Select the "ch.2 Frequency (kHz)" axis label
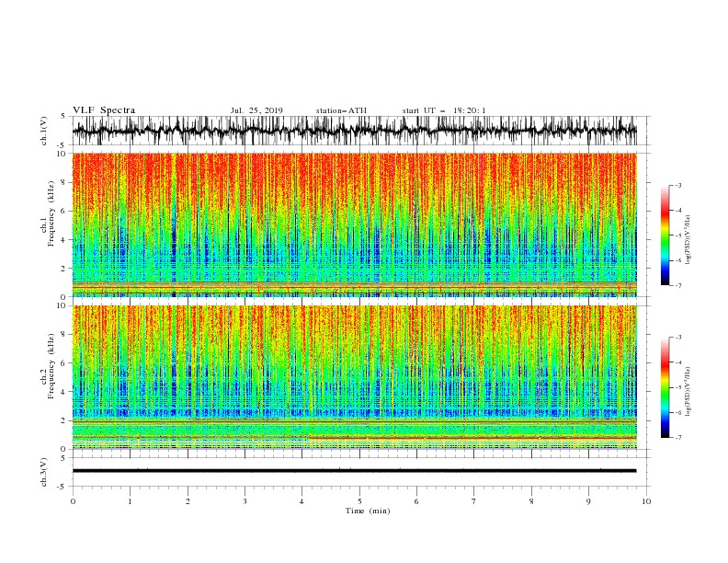 tap(47, 366)
